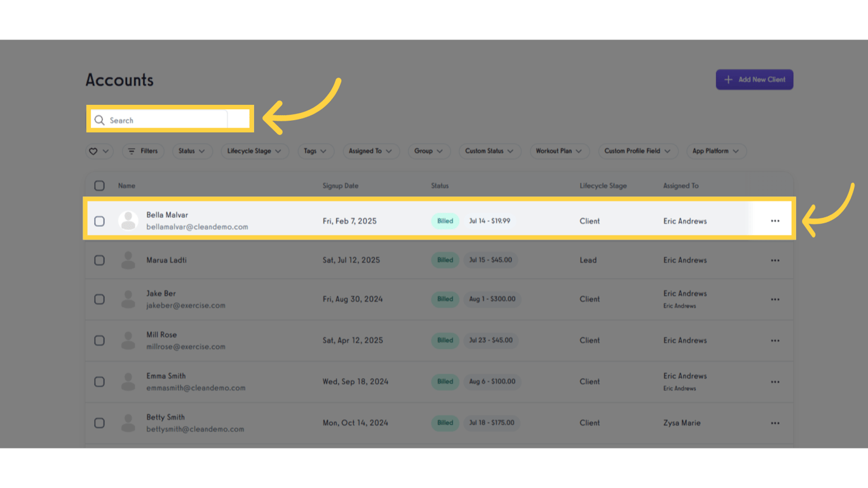This screenshot has height=488, width=868.
Task: Open the App Platform filter dropdown
Action: (715, 151)
